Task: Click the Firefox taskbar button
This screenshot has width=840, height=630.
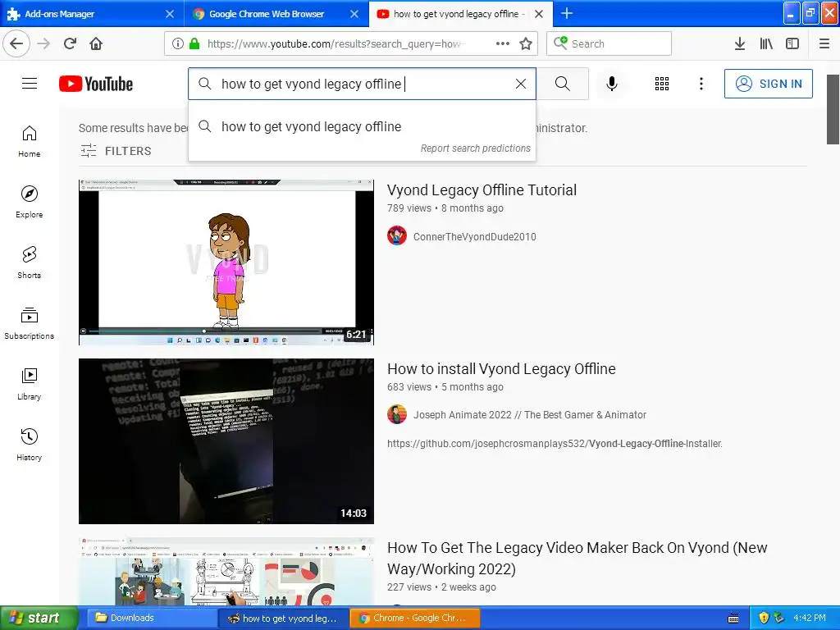Action: tap(283, 618)
